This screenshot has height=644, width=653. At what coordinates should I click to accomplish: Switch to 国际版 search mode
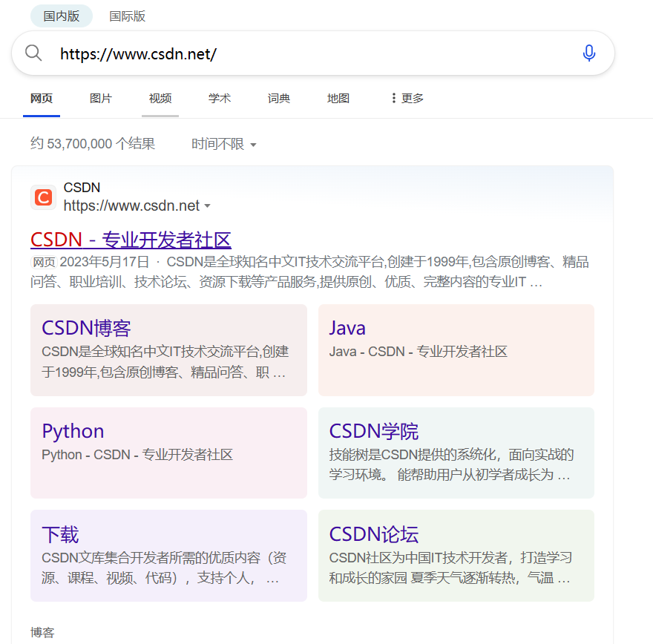pos(128,16)
